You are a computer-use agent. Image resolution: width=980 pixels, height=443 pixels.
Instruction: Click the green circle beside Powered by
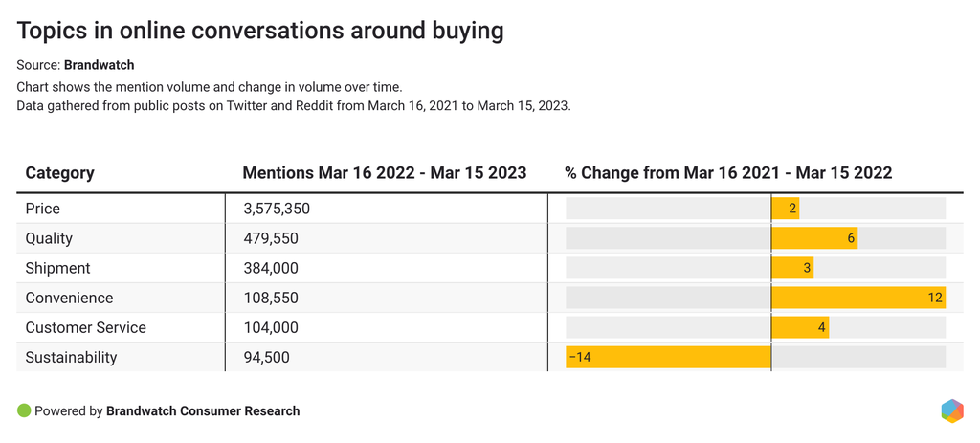24,410
